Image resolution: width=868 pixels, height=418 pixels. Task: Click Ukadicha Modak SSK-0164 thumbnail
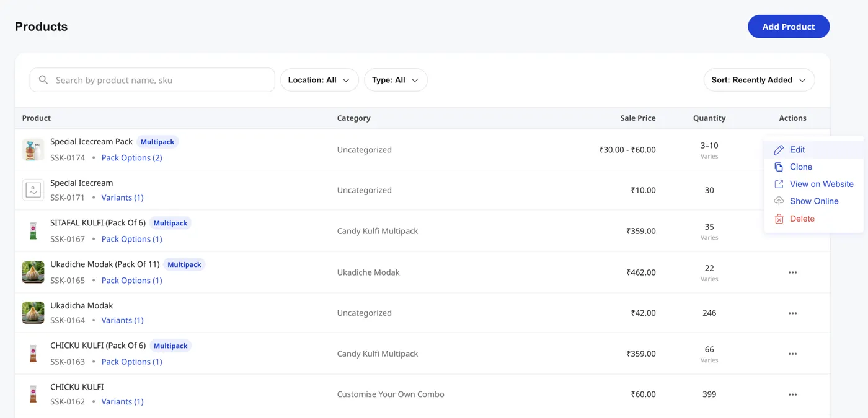[33, 313]
